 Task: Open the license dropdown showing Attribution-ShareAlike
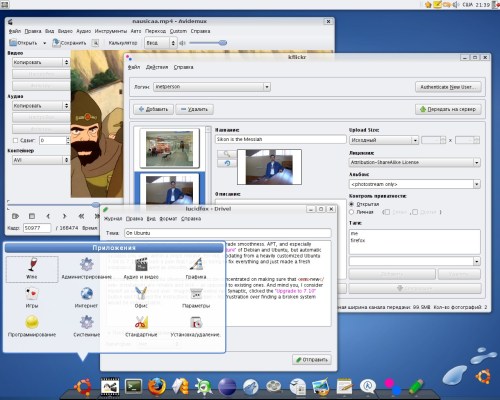pos(415,162)
